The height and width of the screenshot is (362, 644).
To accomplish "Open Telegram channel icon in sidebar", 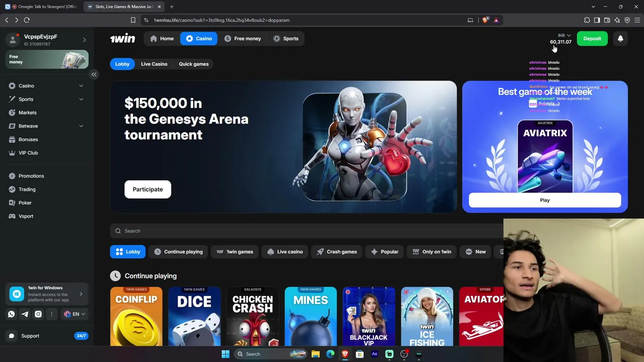I will [x=25, y=314].
